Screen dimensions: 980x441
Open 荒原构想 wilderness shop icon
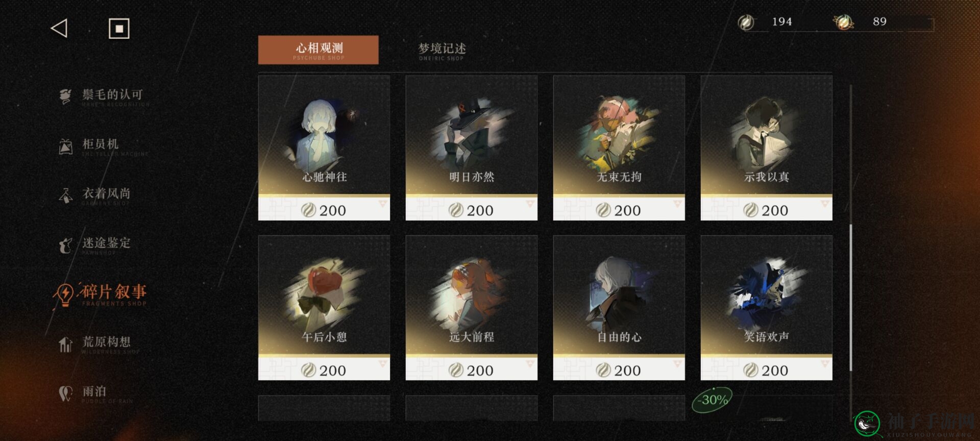65,344
